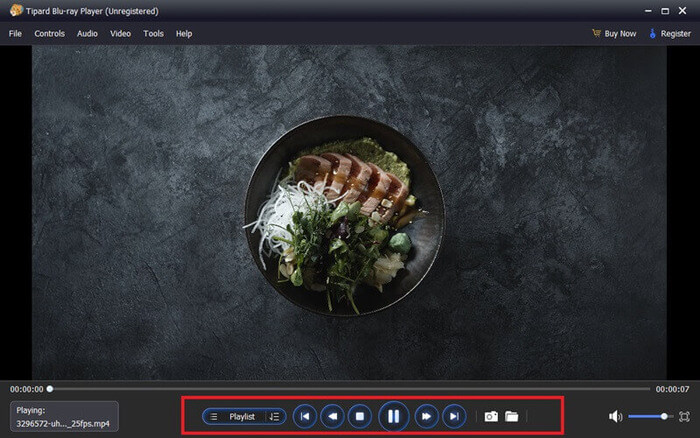Mute the speaker volume icon
Screen dimensions: 700x438
[x=615, y=416]
